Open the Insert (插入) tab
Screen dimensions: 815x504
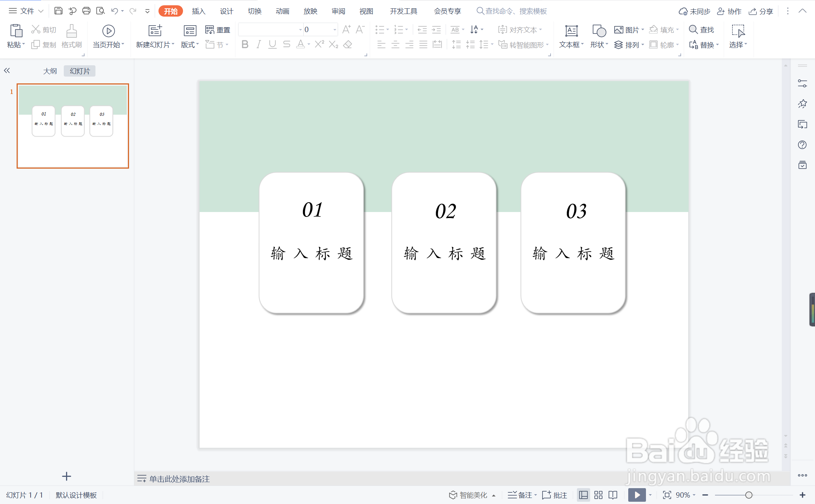(198, 11)
